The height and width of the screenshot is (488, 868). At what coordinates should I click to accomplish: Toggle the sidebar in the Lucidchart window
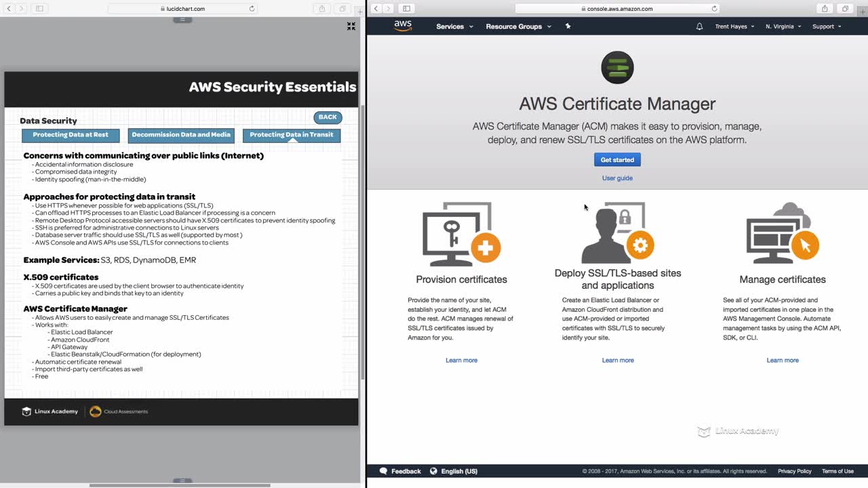click(x=39, y=9)
